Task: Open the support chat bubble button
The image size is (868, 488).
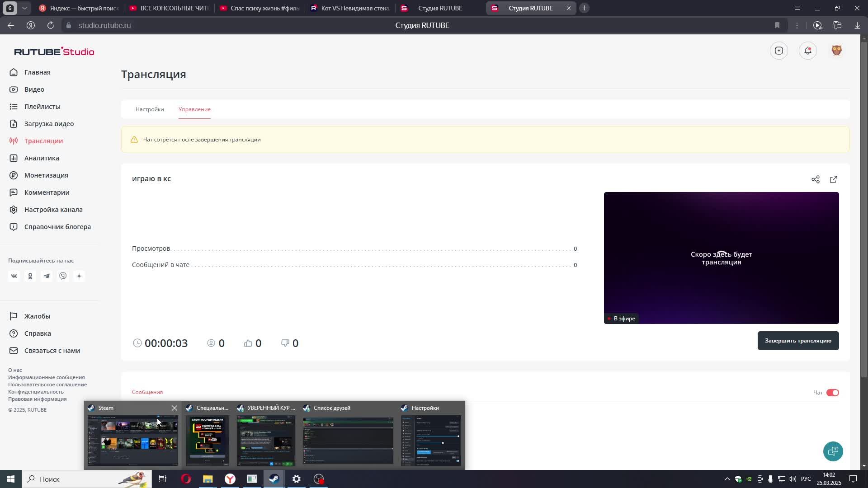Action: click(x=833, y=451)
